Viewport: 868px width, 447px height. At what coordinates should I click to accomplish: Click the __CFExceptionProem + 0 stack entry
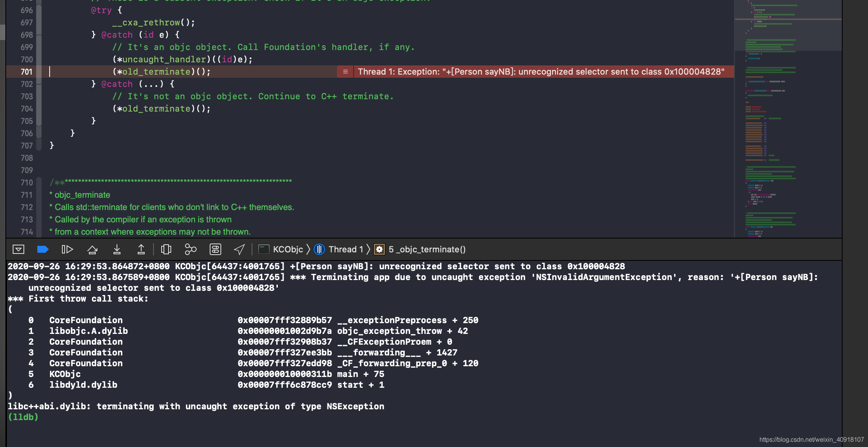(x=394, y=342)
